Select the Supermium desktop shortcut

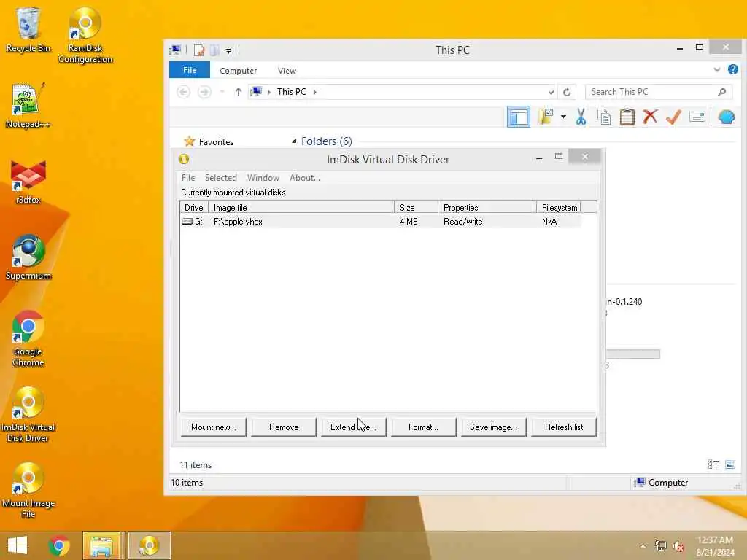tap(28, 257)
